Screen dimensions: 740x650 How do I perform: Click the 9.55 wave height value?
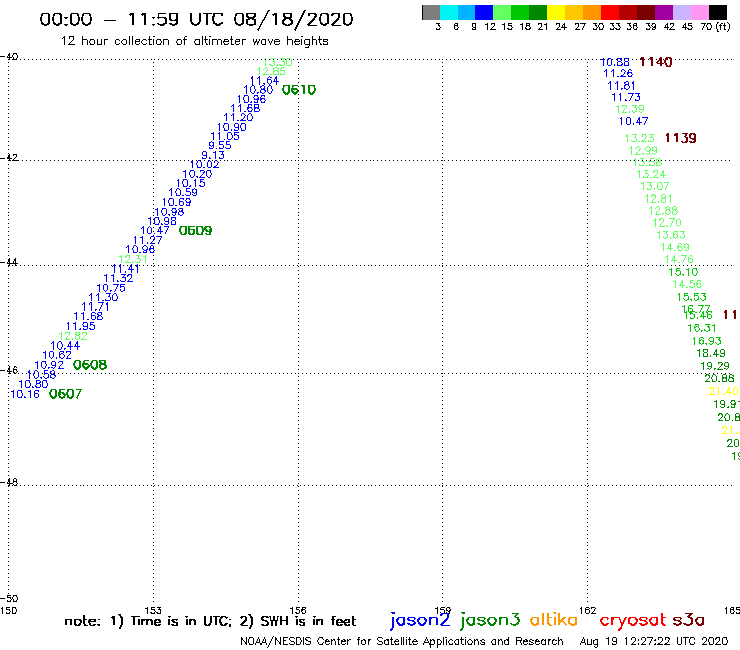point(220,145)
